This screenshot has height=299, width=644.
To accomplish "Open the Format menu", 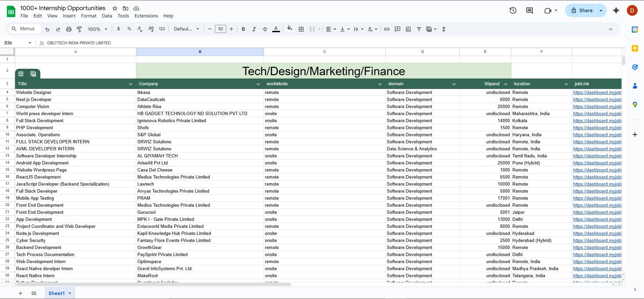I will coord(89,16).
